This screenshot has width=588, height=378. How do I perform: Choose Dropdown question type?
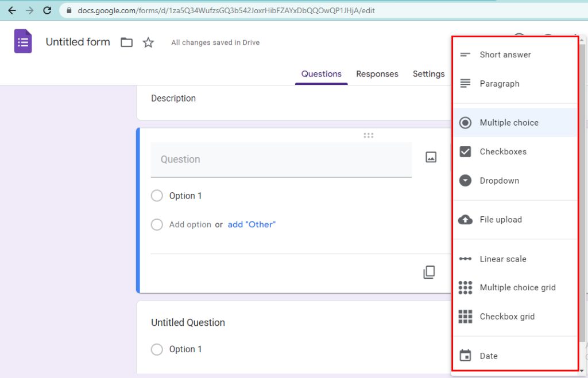pyautogui.click(x=499, y=181)
